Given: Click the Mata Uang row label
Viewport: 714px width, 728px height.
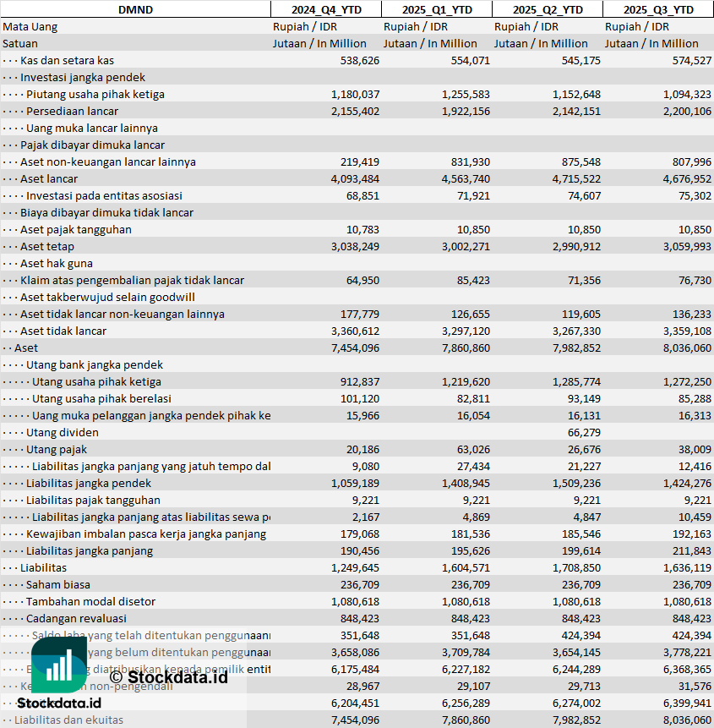Looking at the screenshot, I should pyautogui.click(x=30, y=27).
